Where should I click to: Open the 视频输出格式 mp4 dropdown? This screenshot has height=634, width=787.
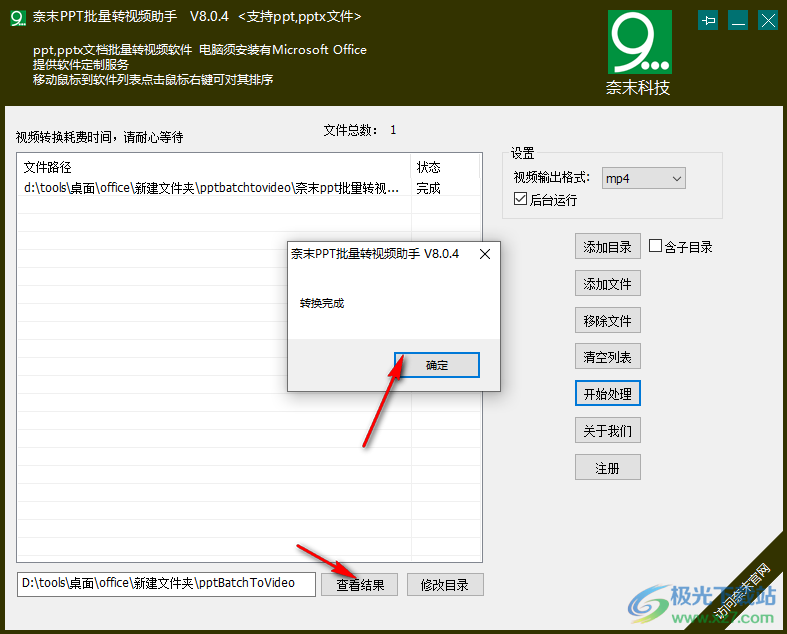click(643, 178)
